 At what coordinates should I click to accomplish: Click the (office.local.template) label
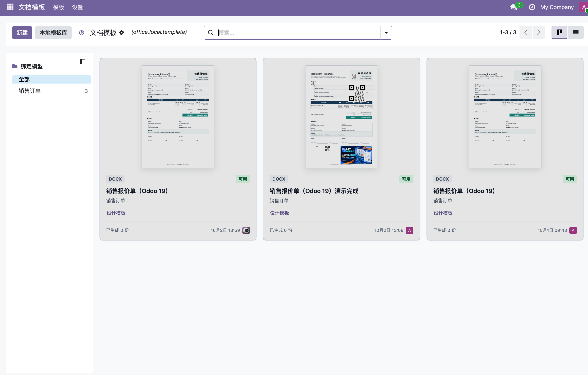159,32
